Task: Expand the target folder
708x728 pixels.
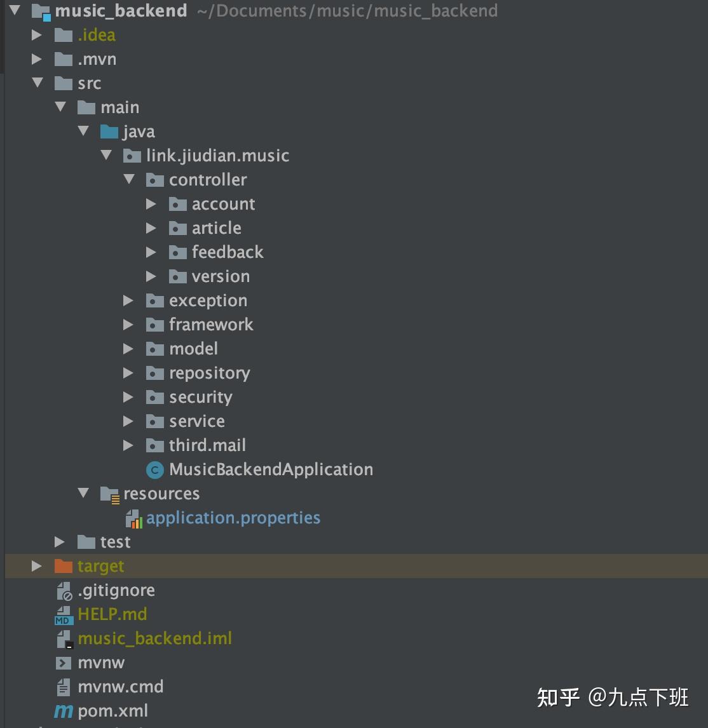Action: click(36, 565)
